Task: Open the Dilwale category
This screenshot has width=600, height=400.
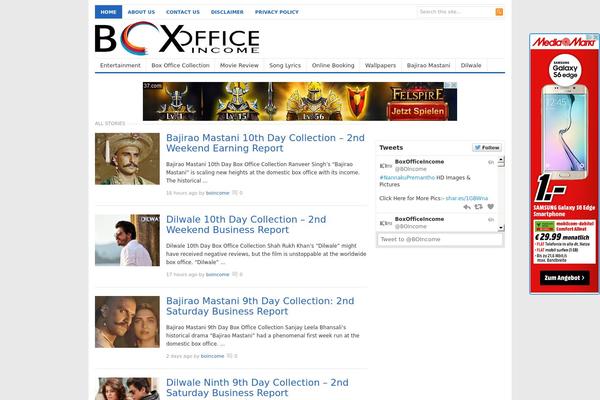Action: [x=471, y=65]
